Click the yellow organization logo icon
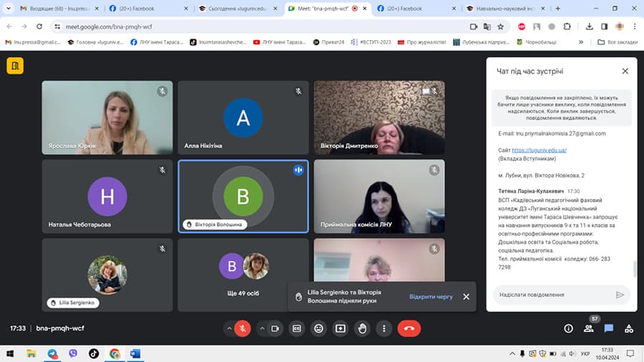The image size is (644, 362). pos(15,66)
